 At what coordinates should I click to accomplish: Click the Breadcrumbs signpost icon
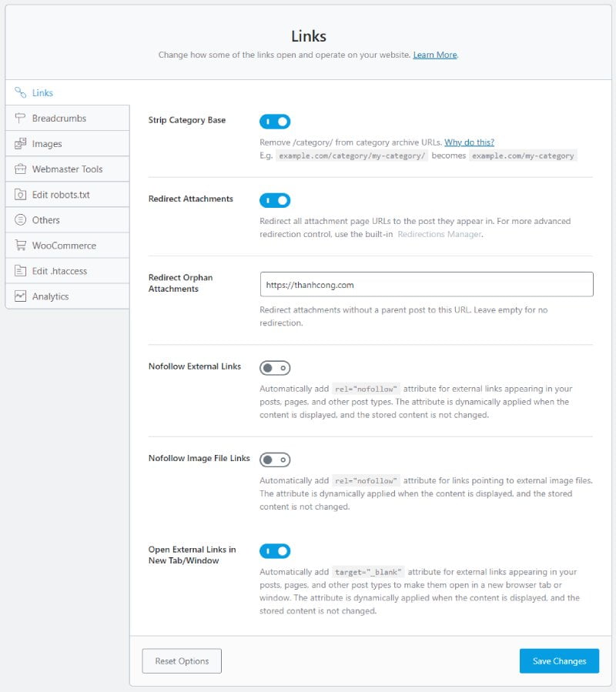(20, 119)
